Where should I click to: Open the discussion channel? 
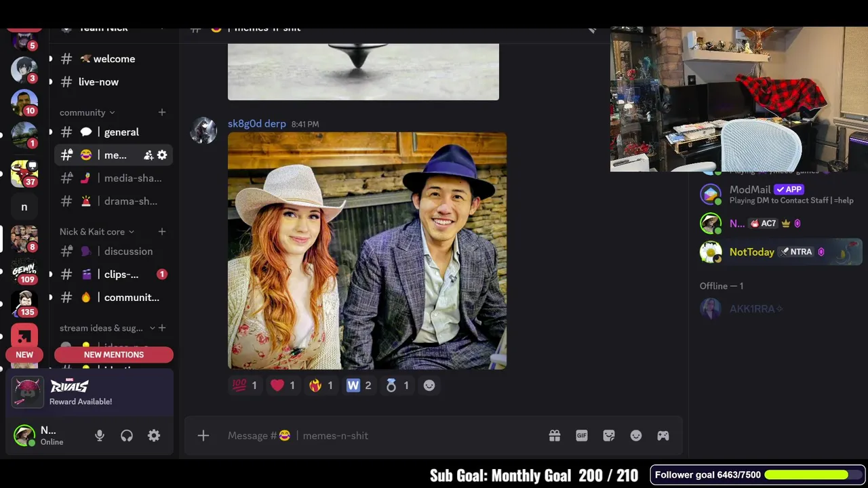pyautogui.click(x=113, y=251)
